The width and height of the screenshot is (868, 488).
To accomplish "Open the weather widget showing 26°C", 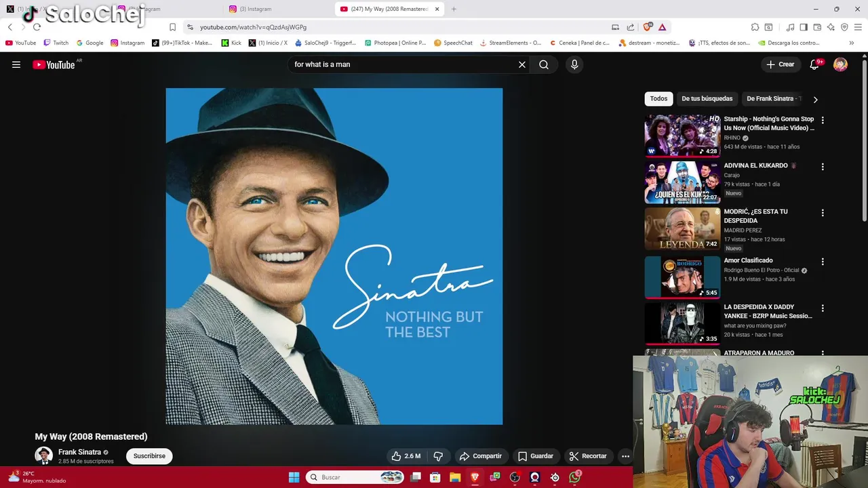I will click(37, 477).
